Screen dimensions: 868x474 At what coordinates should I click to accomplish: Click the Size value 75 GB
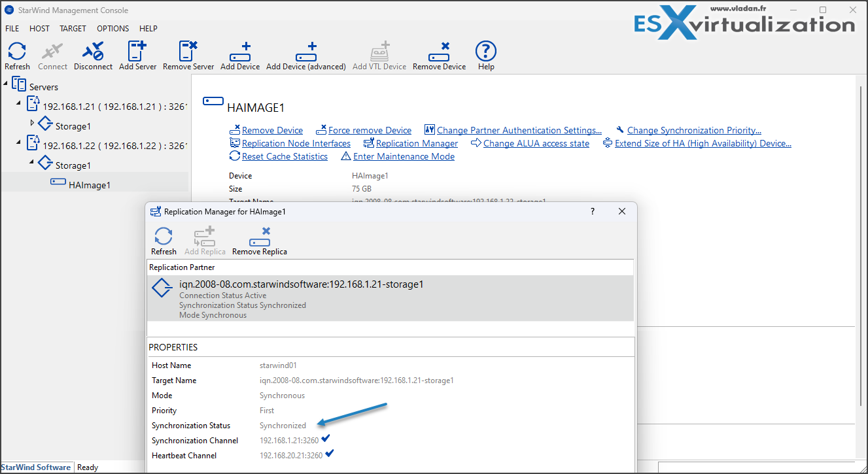click(x=362, y=189)
